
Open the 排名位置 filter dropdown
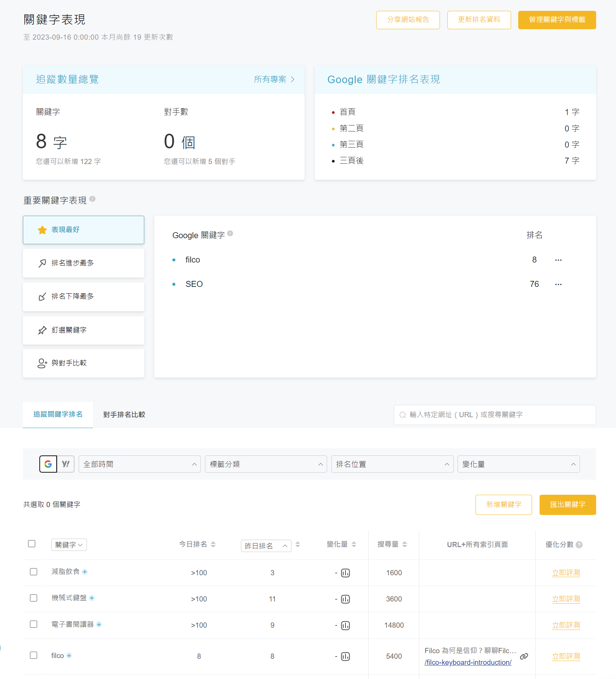tap(392, 464)
